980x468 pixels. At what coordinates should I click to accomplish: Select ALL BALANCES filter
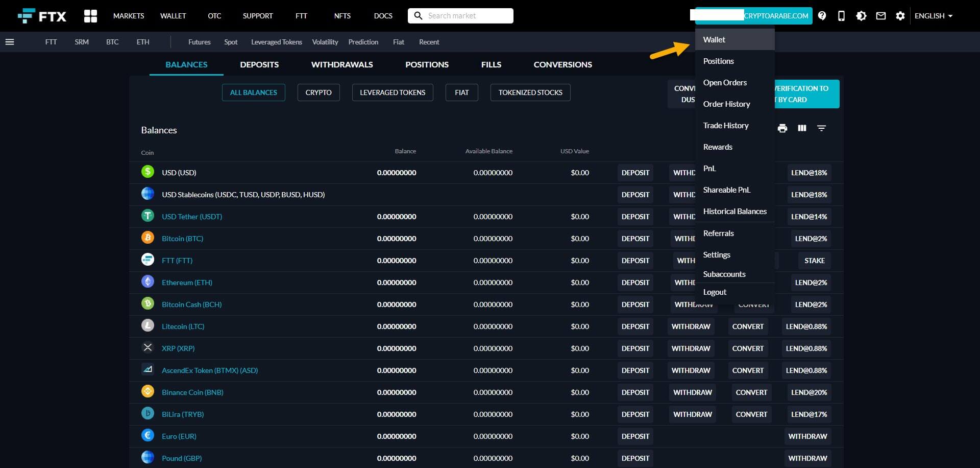253,92
